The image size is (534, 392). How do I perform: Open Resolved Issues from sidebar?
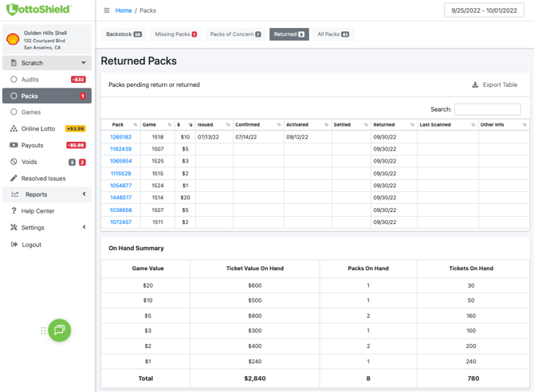[x=43, y=178]
